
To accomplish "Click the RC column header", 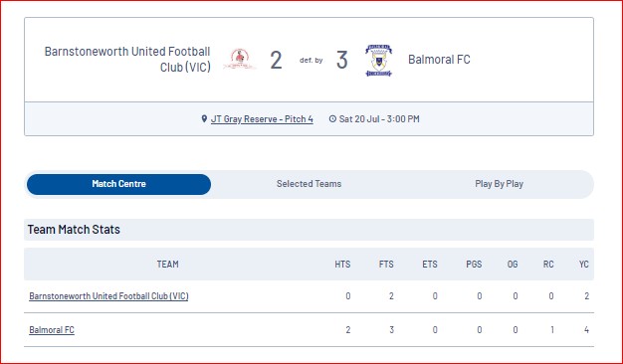I will click(x=548, y=265).
